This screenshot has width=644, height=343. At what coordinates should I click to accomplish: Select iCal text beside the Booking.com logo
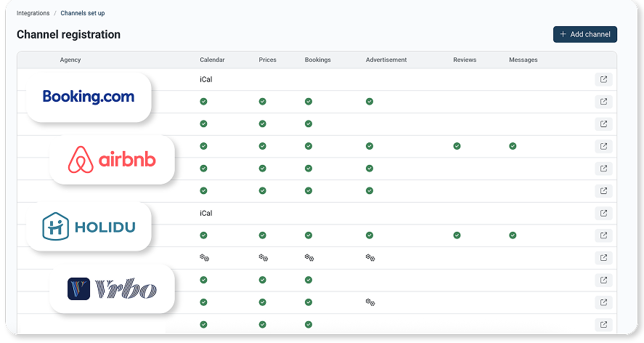tap(205, 79)
